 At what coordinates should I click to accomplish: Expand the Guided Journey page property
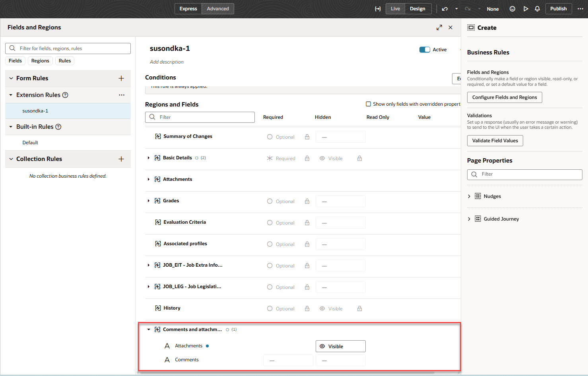[469, 219]
